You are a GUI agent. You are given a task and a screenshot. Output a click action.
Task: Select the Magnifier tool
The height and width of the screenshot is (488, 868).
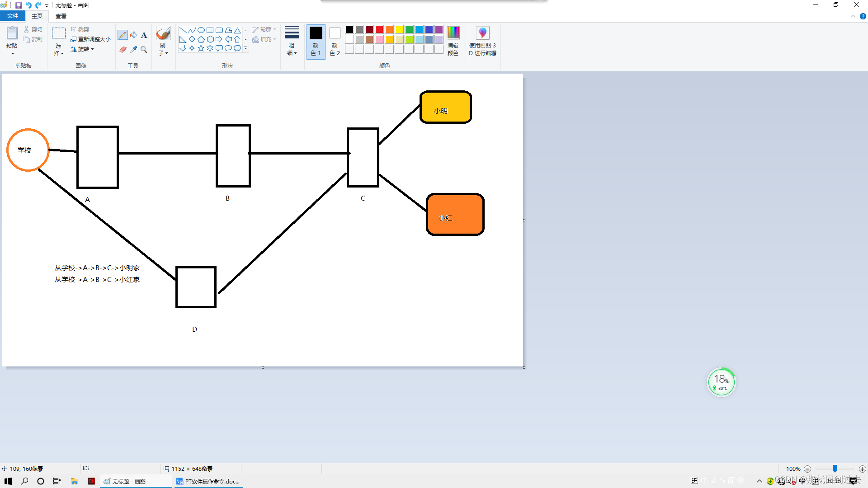pyautogui.click(x=144, y=50)
